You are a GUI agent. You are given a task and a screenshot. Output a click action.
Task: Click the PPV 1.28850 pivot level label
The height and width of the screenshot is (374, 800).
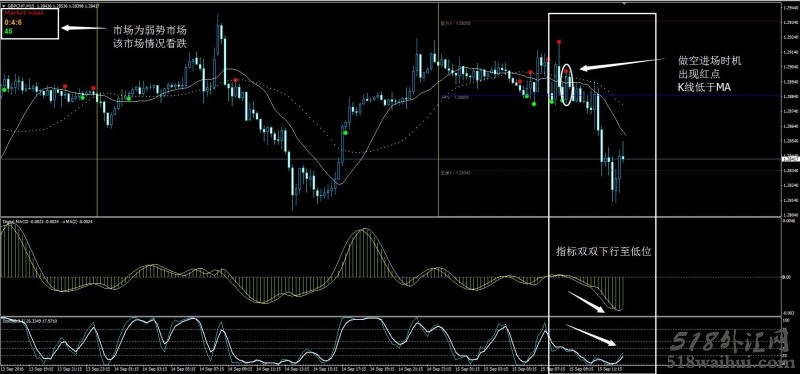point(455,96)
